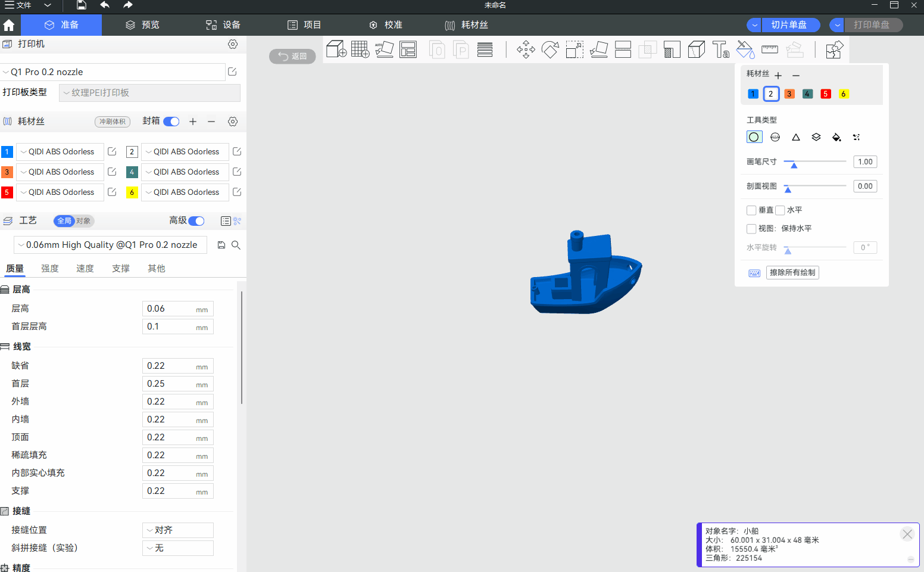Expand the 接缝位置 seam position dropdown
The height and width of the screenshot is (572, 924).
pos(178,530)
